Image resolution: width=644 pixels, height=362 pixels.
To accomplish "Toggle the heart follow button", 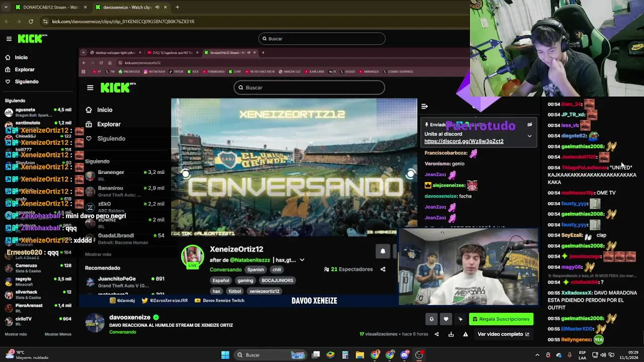I will [446, 319].
